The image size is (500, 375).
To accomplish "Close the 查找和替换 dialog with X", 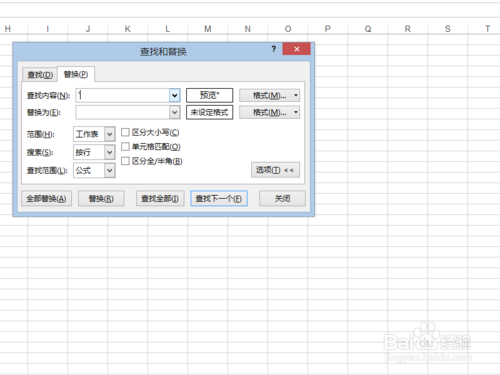I will 297,49.
